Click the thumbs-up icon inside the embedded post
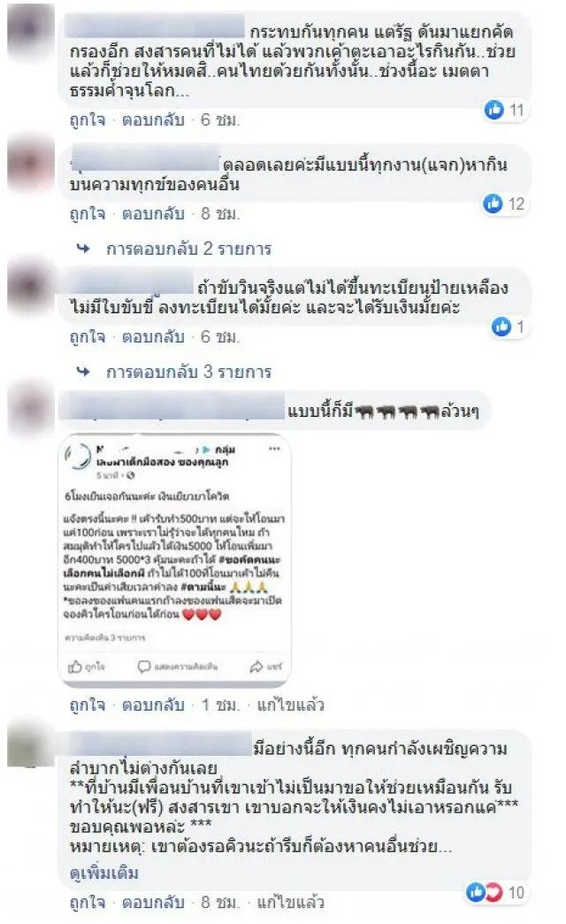566x924 pixels. point(75,666)
